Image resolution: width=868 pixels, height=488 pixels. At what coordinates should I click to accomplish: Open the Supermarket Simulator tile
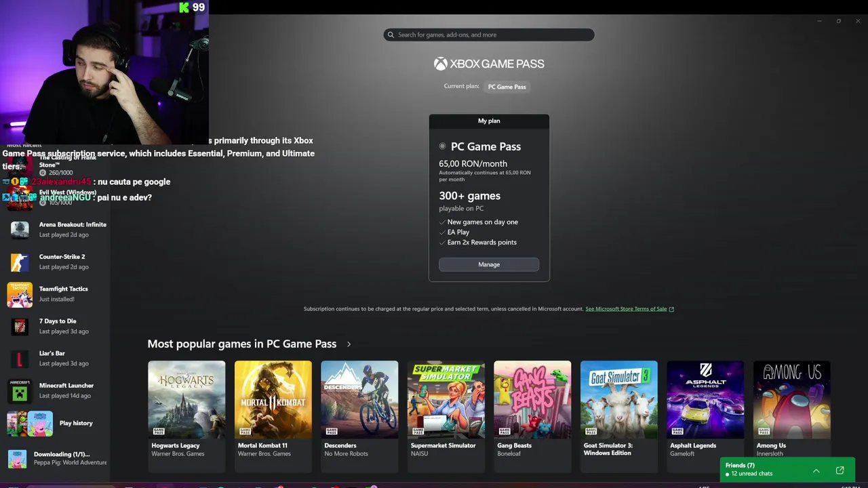click(x=446, y=416)
